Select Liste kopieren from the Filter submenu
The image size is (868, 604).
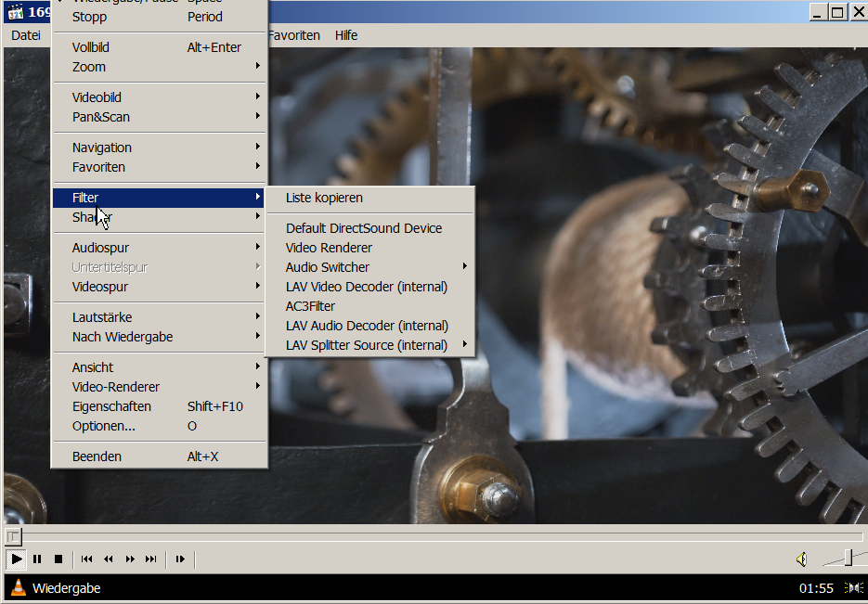pos(324,198)
